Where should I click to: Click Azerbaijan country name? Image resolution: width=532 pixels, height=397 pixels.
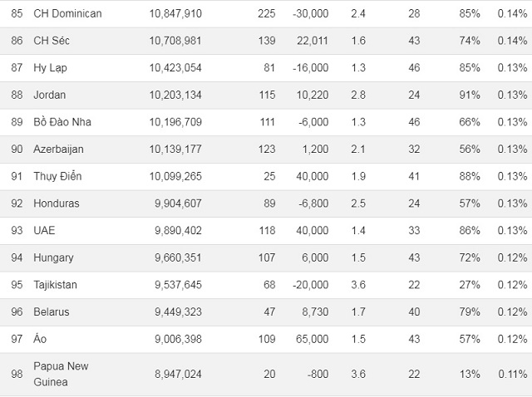(58, 149)
